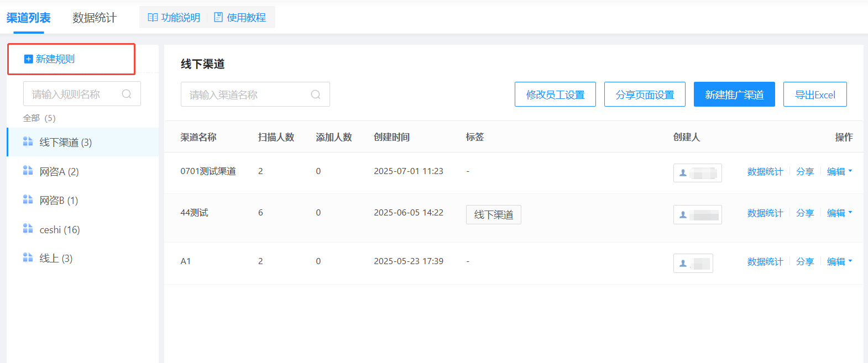Click the search icon in the 渠道名称 field
868x363 pixels.
(x=316, y=94)
